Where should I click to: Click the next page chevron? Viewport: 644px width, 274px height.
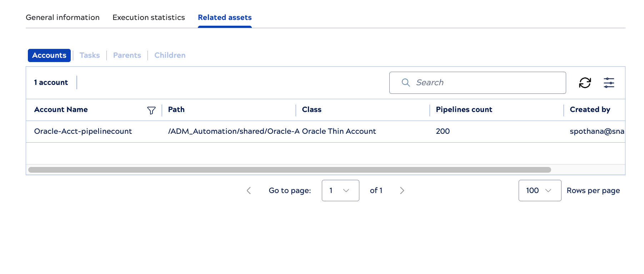tap(402, 191)
